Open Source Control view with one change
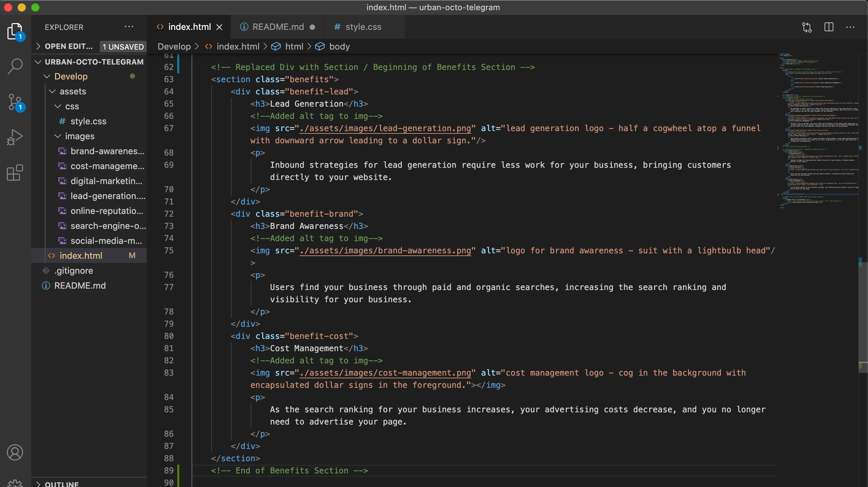 point(15,102)
